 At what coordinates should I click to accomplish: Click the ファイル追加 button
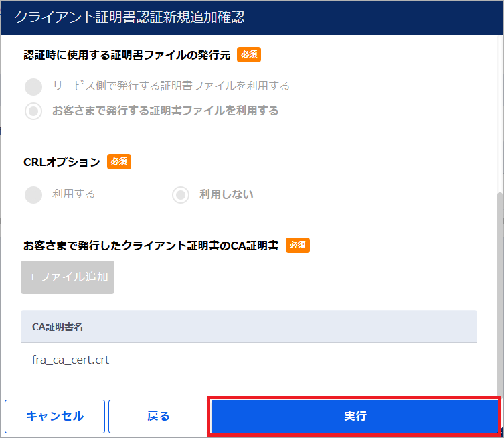[x=68, y=277]
